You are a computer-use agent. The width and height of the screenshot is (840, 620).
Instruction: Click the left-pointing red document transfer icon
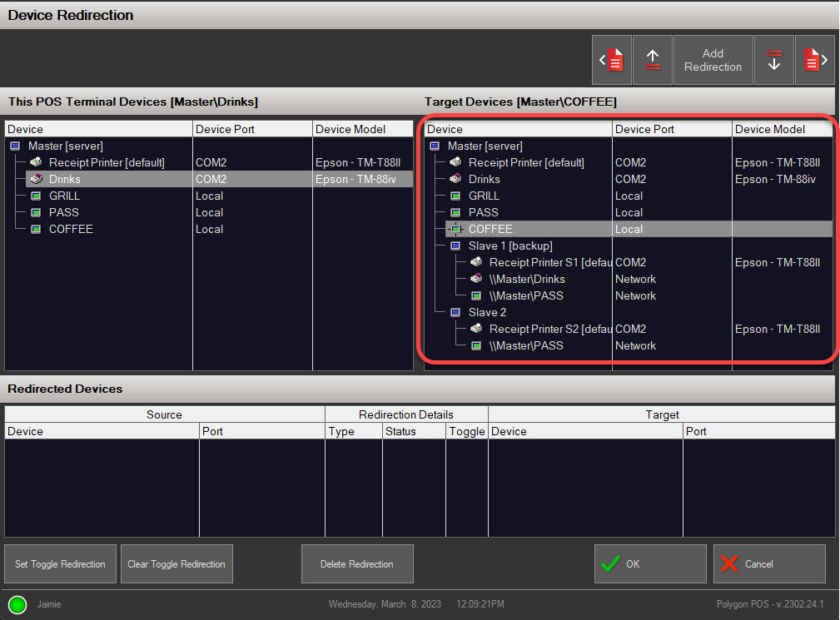click(612, 59)
